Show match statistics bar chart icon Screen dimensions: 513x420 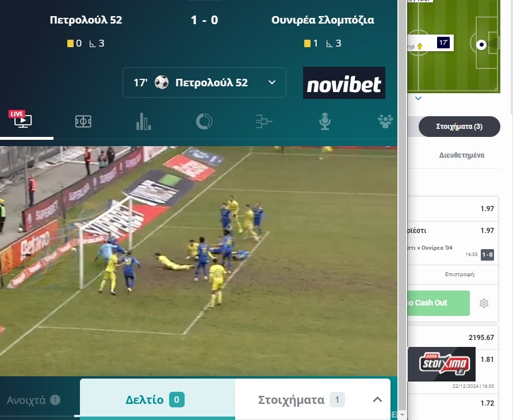click(144, 121)
